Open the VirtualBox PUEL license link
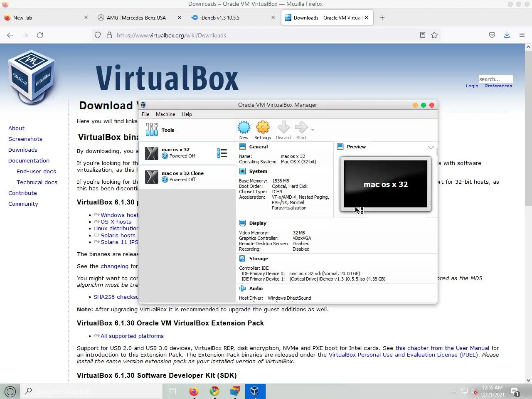Screen dimensions: 532x399 point(403,355)
